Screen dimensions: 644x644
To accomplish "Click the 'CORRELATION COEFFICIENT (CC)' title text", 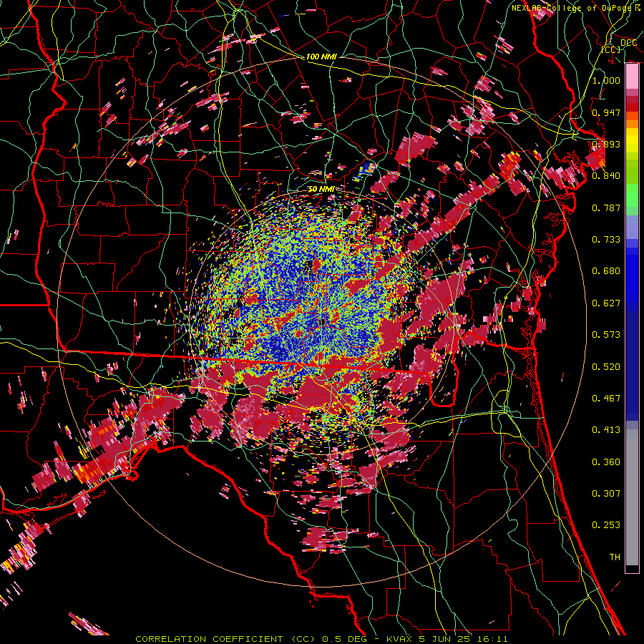I will (225, 639).
